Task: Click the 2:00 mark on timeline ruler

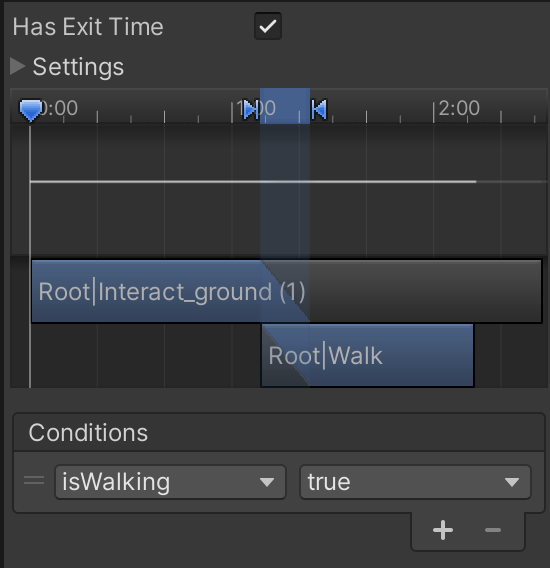Action: pos(459,108)
